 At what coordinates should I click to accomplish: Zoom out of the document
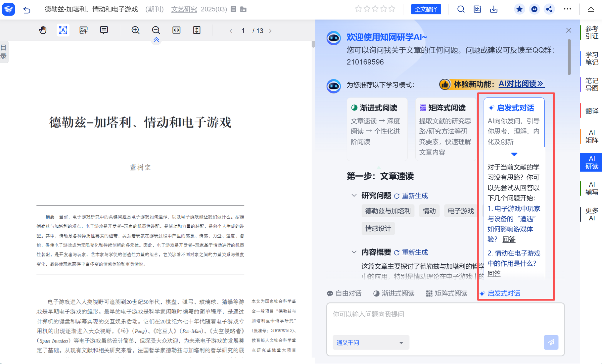coord(156,30)
